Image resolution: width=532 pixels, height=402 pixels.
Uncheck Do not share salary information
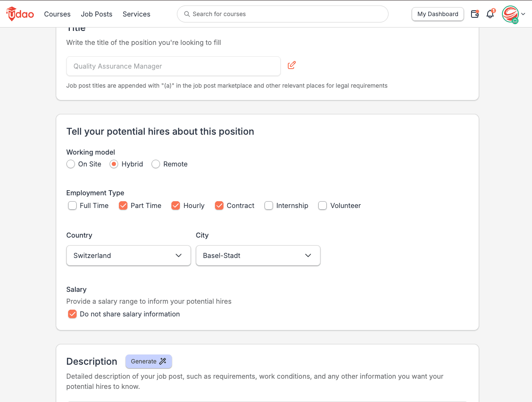72,314
